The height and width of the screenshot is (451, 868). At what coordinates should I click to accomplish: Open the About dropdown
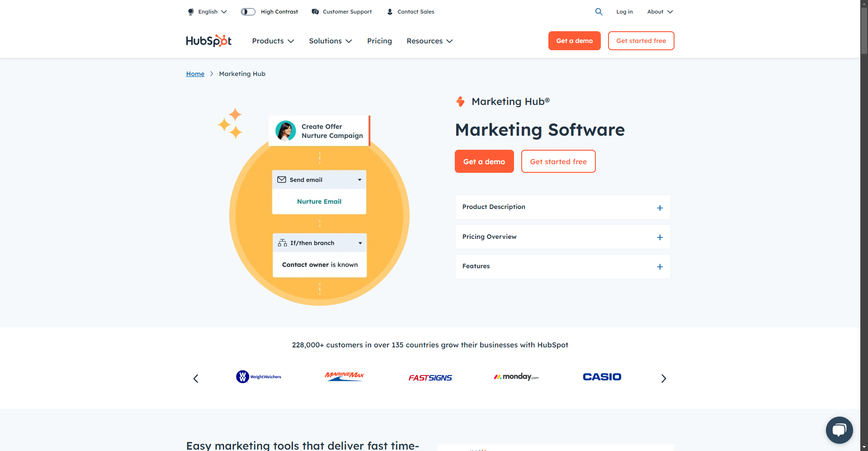(660, 12)
